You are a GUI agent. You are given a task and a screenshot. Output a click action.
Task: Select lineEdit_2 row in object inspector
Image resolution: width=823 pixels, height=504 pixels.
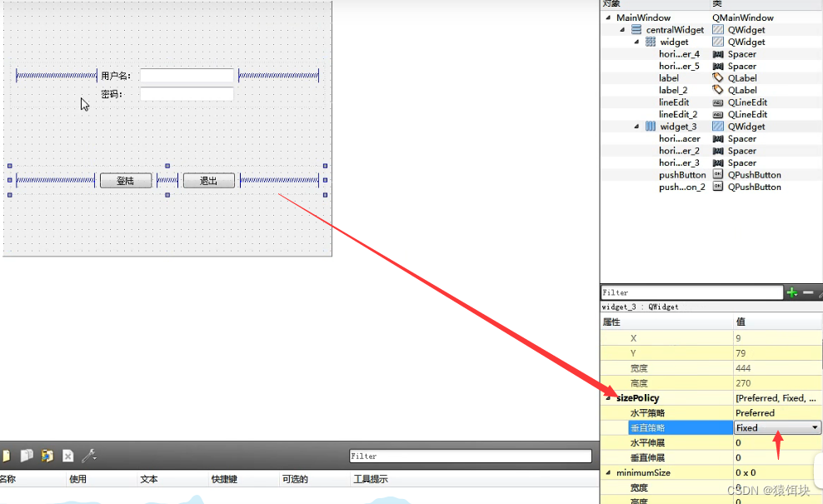click(677, 114)
